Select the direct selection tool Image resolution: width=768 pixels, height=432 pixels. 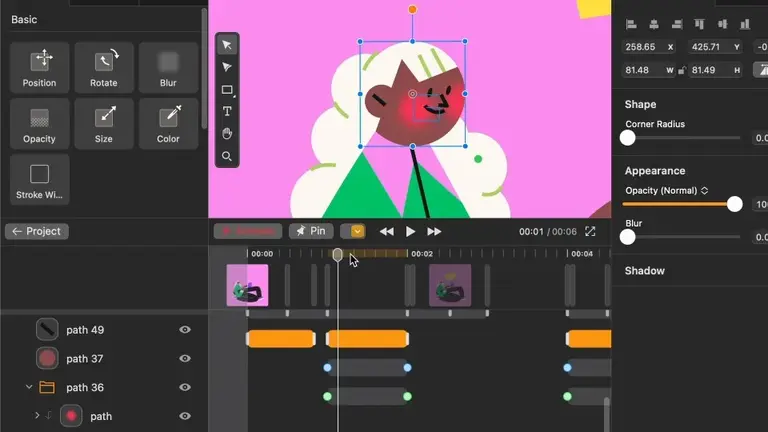click(x=227, y=67)
